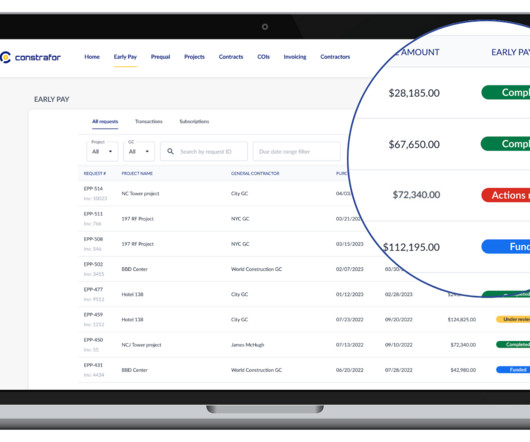Open request EPP-508
The image size is (530, 442).
(93, 239)
